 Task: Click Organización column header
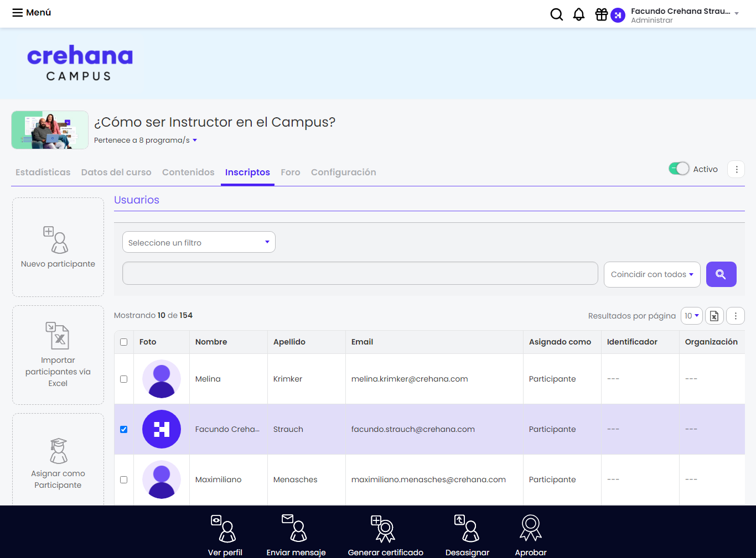[x=711, y=342]
